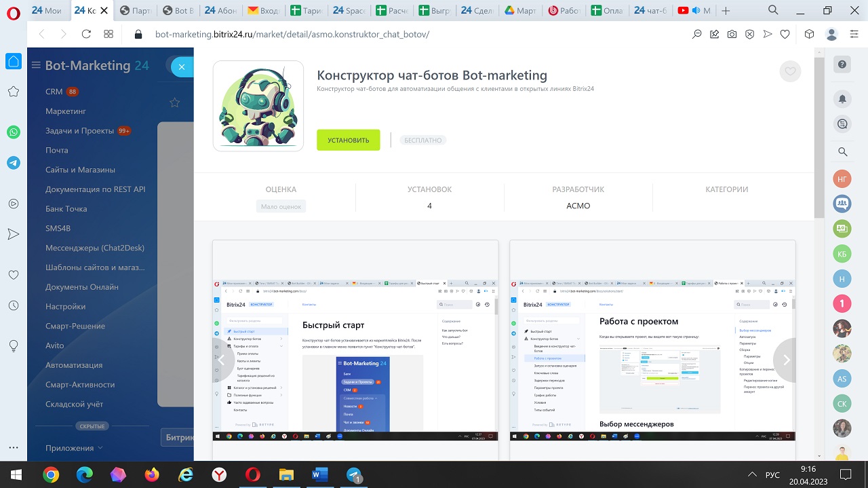Open Opera sidebar home icon
The width and height of the screenshot is (868, 488).
coord(14,62)
